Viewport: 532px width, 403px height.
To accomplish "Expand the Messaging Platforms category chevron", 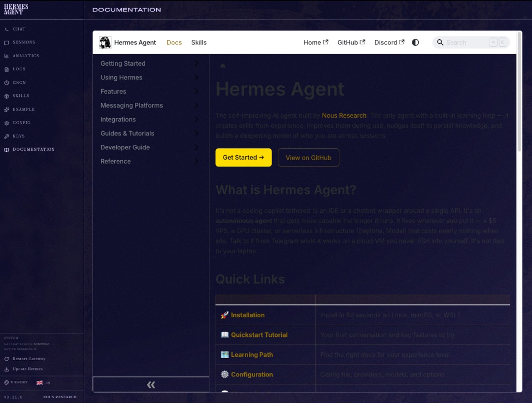I will (x=196, y=105).
